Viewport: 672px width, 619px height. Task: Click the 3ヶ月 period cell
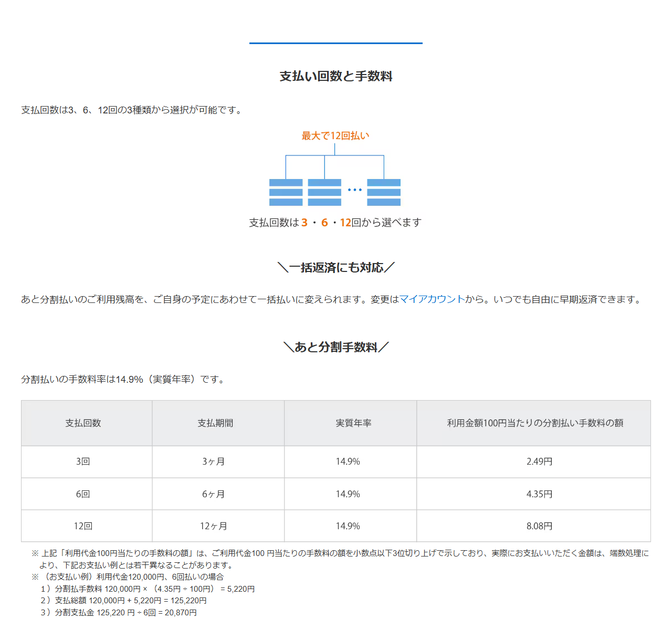218,462
